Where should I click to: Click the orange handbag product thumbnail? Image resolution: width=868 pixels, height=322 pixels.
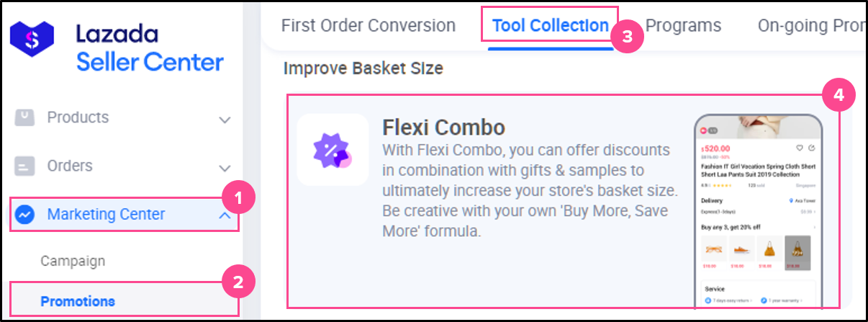point(768,249)
